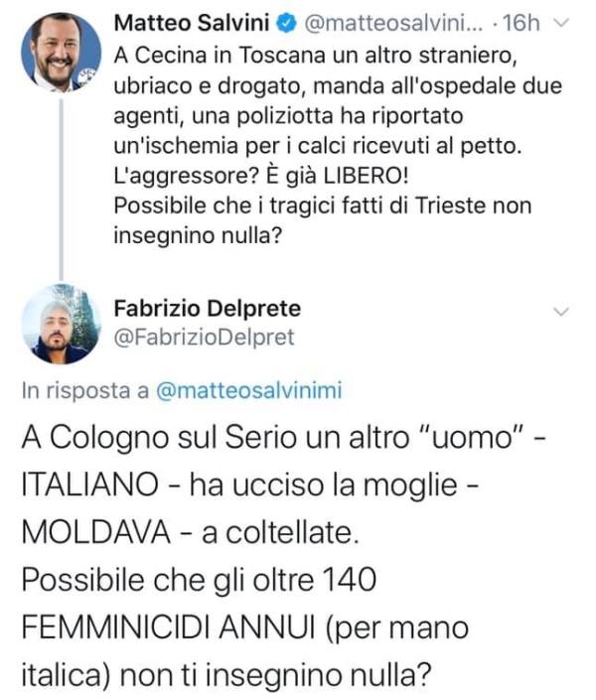Open the Matteo Salvini display name

192,23
